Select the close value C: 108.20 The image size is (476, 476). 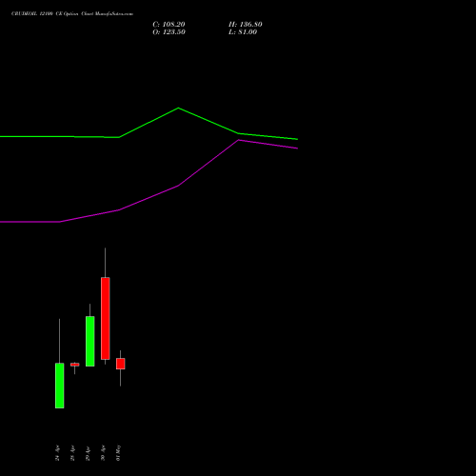pos(169,25)
